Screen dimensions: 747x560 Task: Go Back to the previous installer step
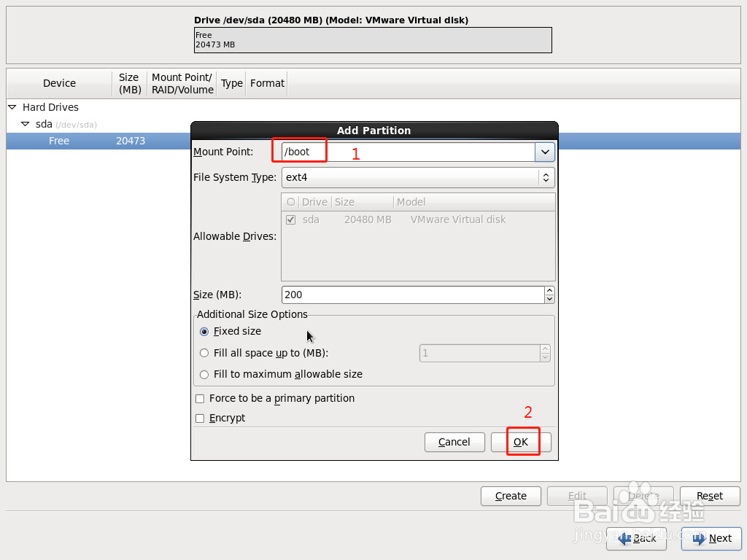tap(636, 539)
